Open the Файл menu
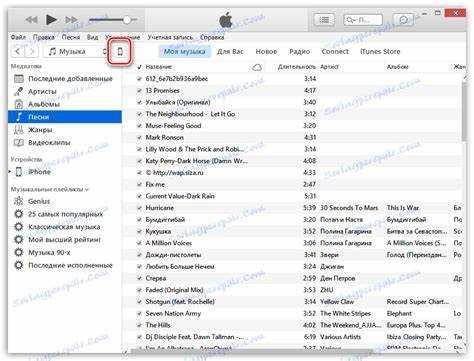Image resolution: width=474 pixels, height=361 pixels. pyautogui.click(x=18, y=37)
